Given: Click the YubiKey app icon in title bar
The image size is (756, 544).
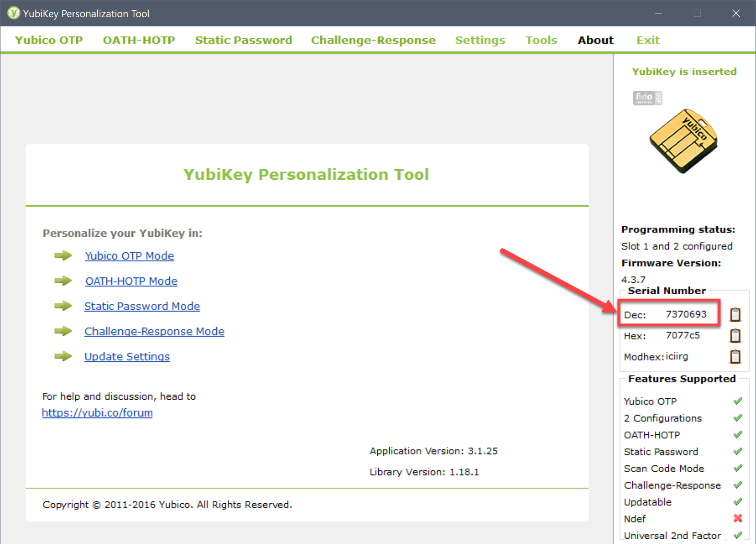Looking at the screenshot, I should click(13, 13).
